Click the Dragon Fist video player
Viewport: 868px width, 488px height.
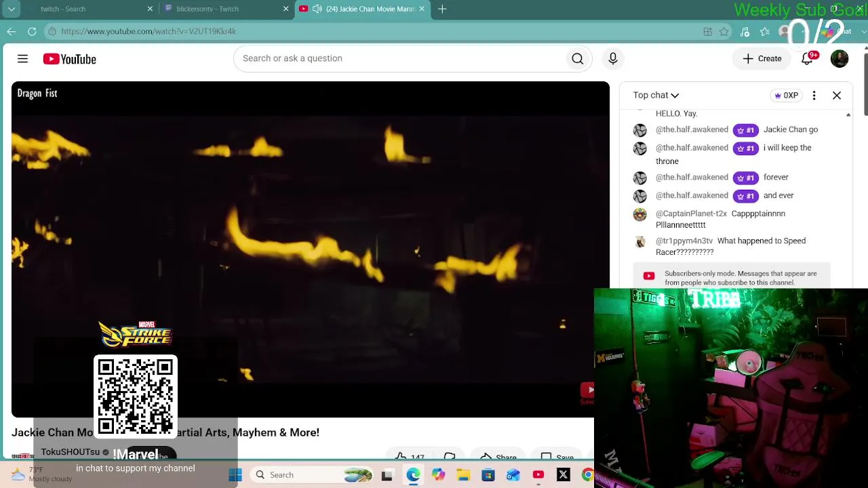pyautogui.click(x=311, y=249)
